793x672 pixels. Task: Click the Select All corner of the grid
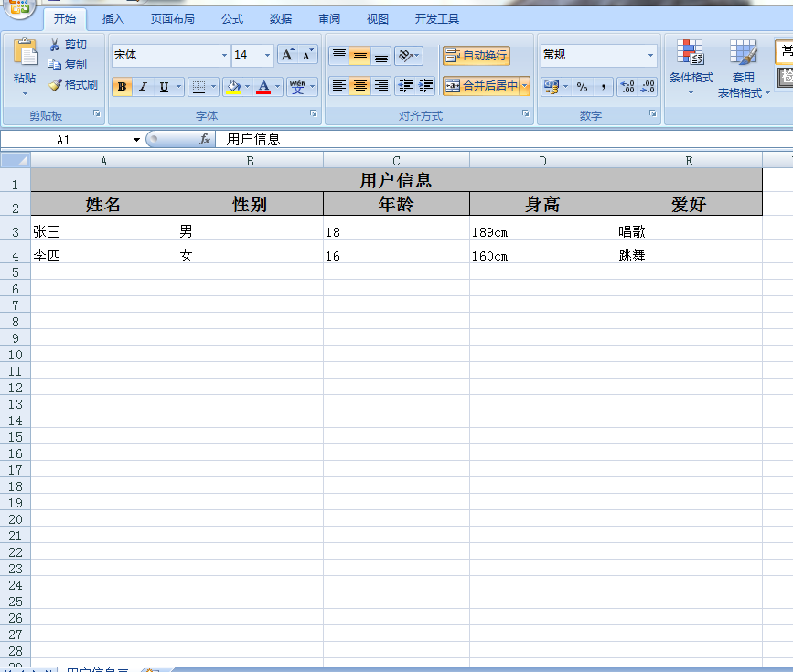click(16, 161)
